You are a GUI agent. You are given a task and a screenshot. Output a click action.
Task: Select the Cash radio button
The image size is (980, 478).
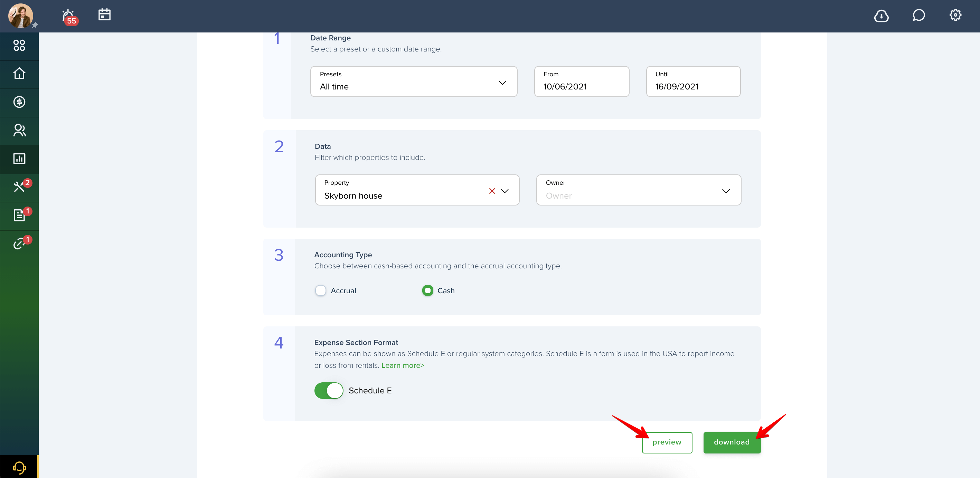point(427,290)
